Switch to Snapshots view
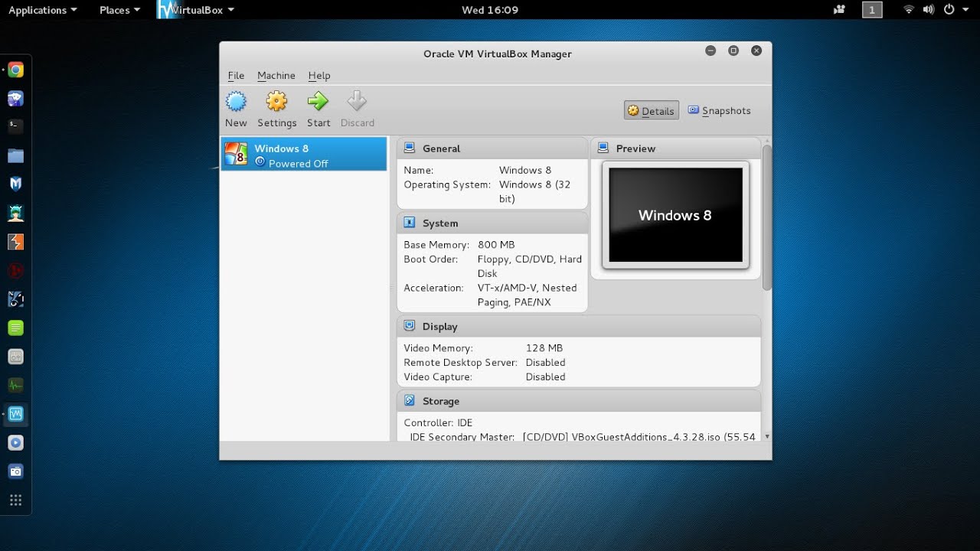This screenshot has width=980, height=551. point(719,111)
